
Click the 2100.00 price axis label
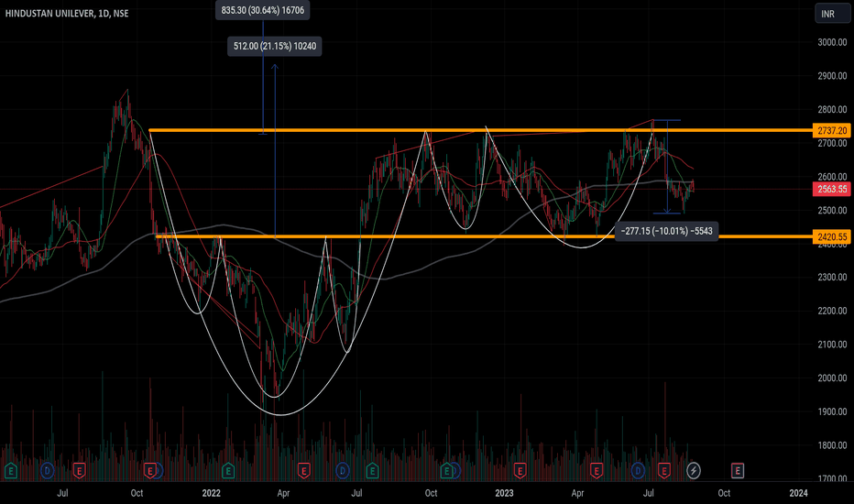(x=832, y=345)
